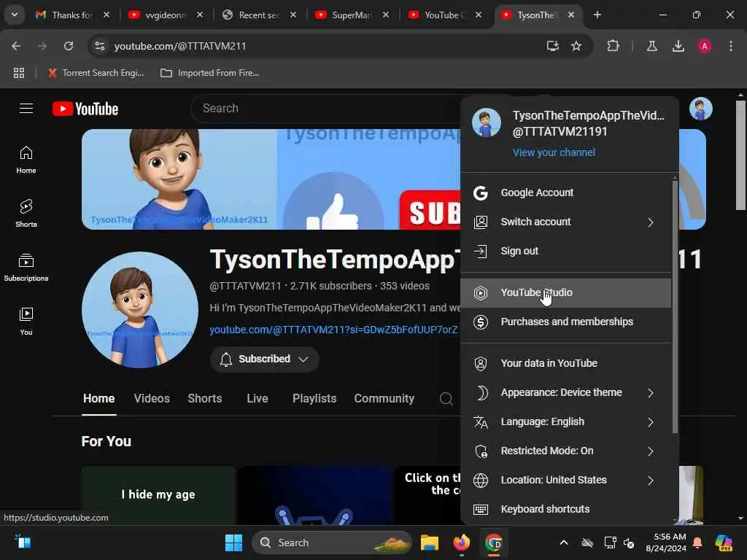Viewport: 747px width, 560px height.
Task: Open Shorts from the sidebar
Action: tap(26, 214)
